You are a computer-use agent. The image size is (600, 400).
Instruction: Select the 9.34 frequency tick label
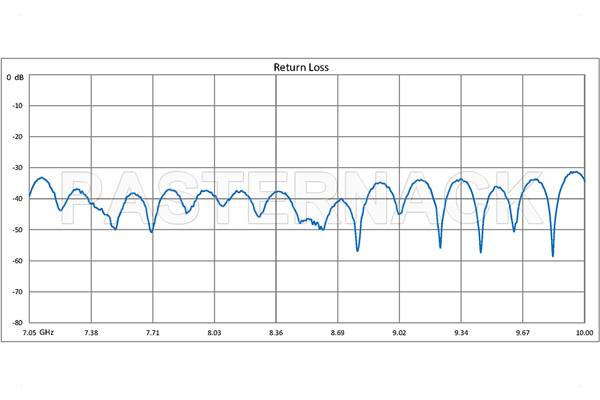coord(461,331)
